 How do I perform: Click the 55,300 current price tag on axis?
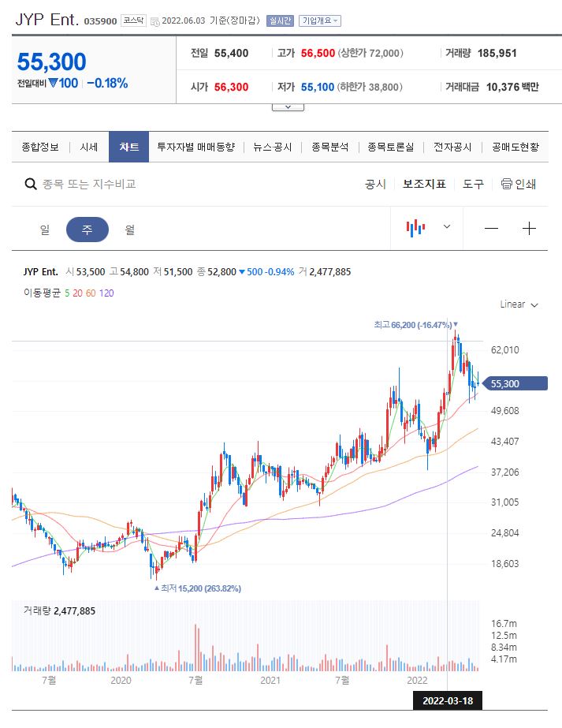point(515,383)
